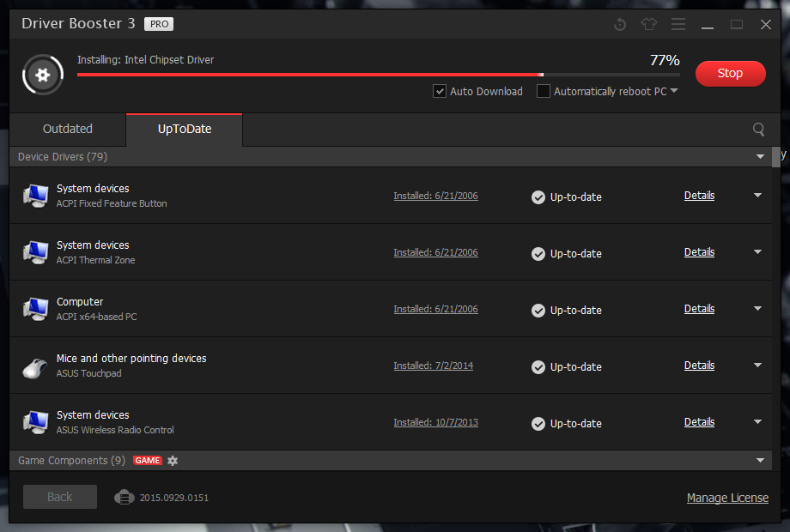Enable Automatically reboot PC checkbox
The height and width of the screenshot is (532, 790).
(x=543, y=91)
